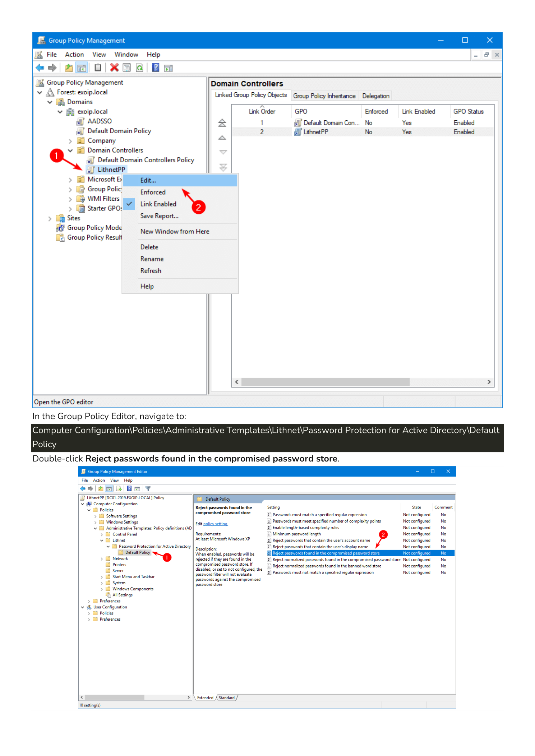Select Default Policy folder in Policy Editor tree
Viewport: 535px width, 756px height.
point(138,552)
